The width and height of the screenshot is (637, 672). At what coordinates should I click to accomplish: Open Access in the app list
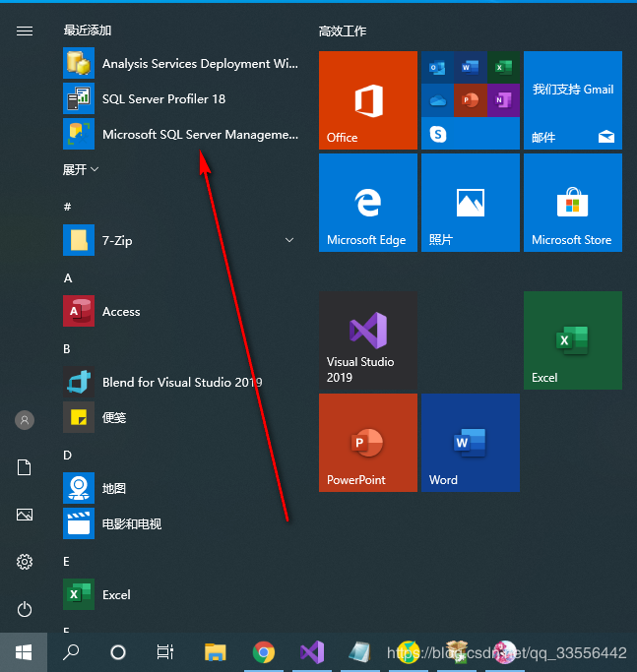point(180,311)
